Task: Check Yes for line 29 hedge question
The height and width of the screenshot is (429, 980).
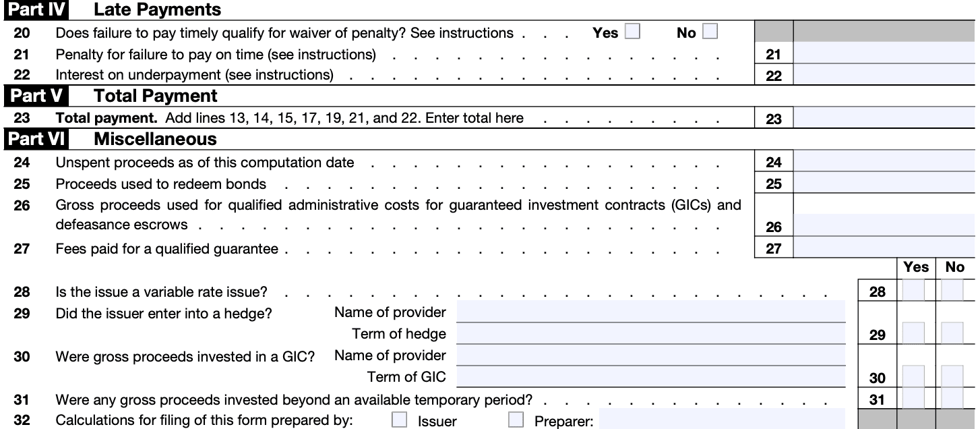Action: [913, 333]
